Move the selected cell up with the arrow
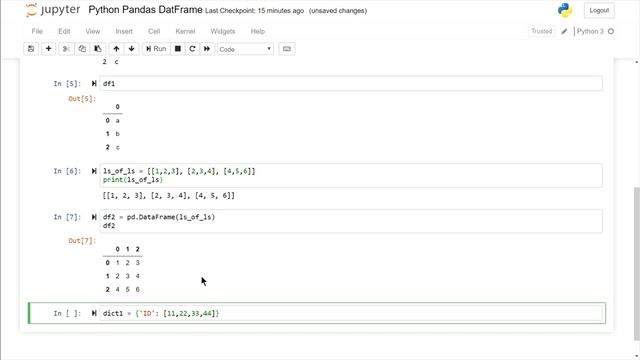 tap(116, 49)
